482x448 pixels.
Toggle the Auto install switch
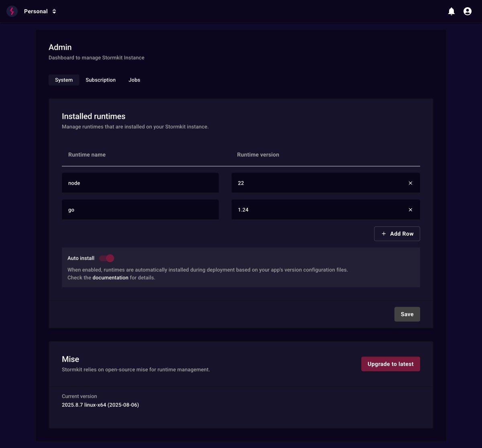pos(107,258)
